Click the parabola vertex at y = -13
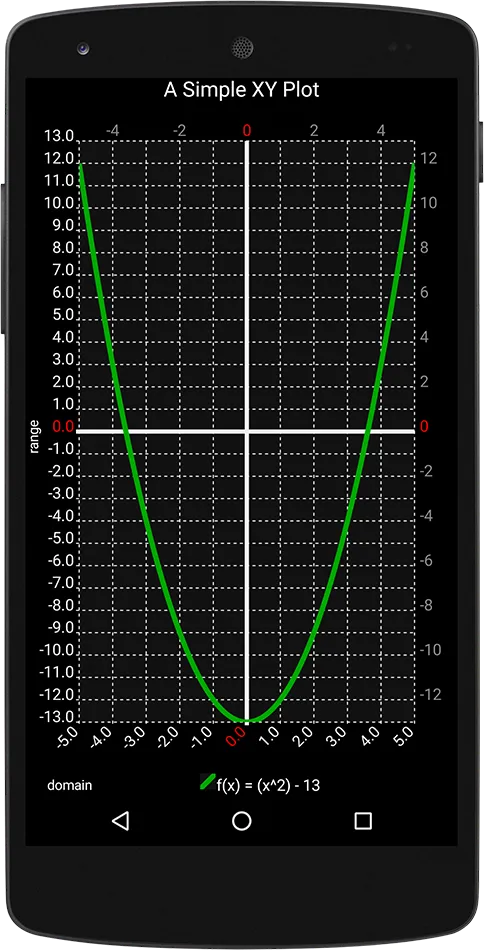 coord(247,720)
